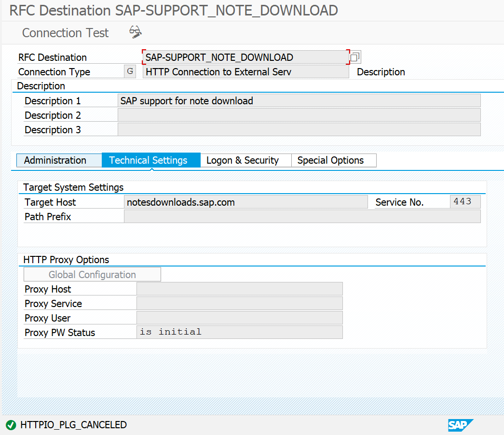Click the HTTPIO_PLG_CANCELED status message
Screen dimensions: 504x435
[74, 425]
